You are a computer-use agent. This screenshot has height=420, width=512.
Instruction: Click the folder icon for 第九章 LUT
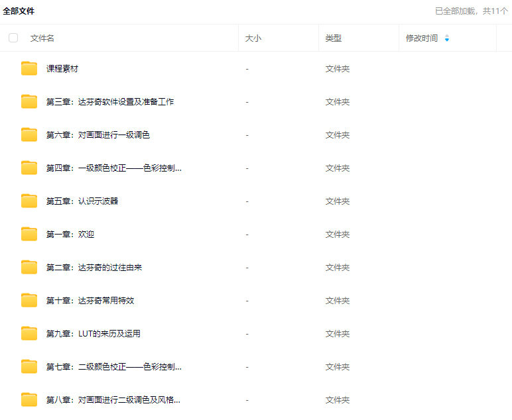pos(29,333)
